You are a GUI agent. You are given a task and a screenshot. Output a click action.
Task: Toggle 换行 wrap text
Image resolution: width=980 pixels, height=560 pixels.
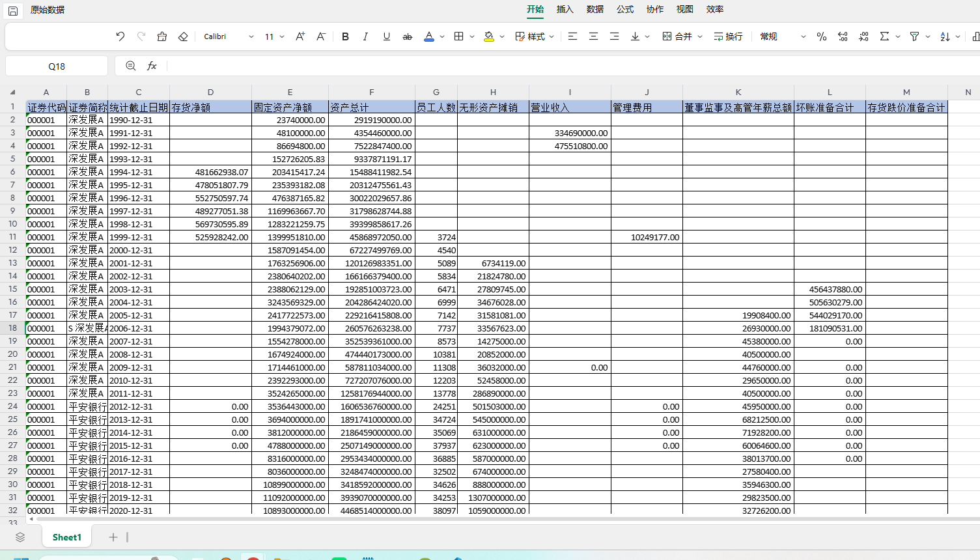click(x=728, y=36)
